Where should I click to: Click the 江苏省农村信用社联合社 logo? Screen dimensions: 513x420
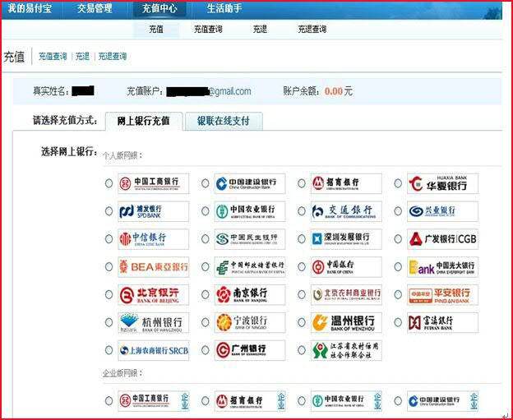(x=346, y=350)
